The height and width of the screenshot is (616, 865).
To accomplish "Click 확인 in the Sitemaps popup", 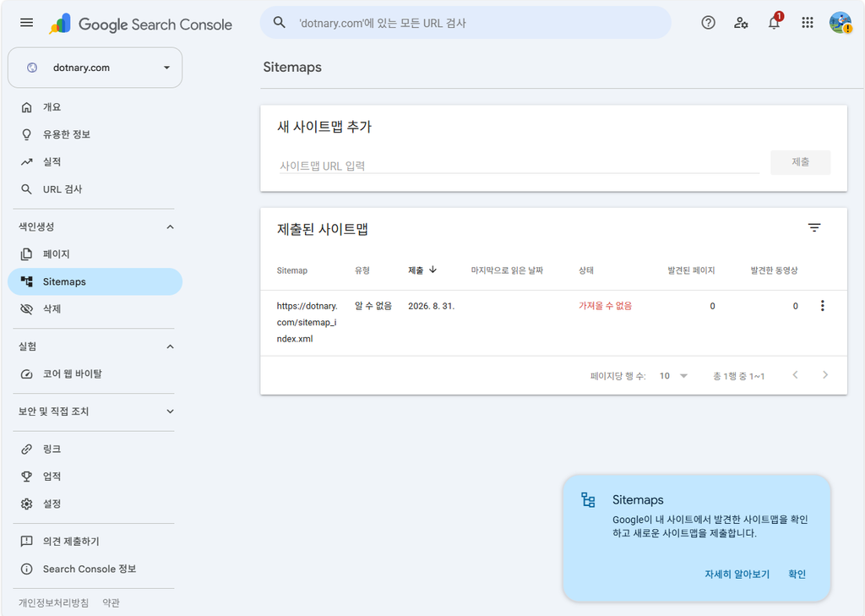I will 797,574.
